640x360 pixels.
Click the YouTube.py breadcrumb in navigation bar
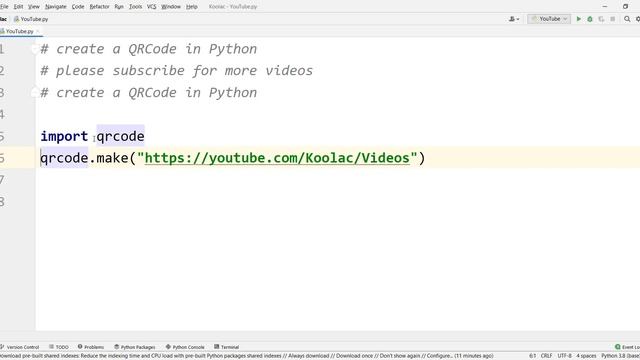click(31, 19)
